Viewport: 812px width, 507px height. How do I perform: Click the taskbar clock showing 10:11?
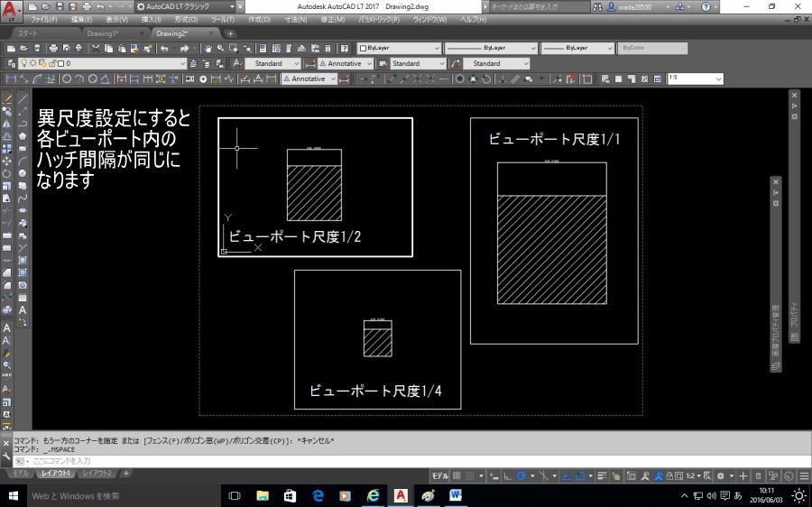click(766, 495)
